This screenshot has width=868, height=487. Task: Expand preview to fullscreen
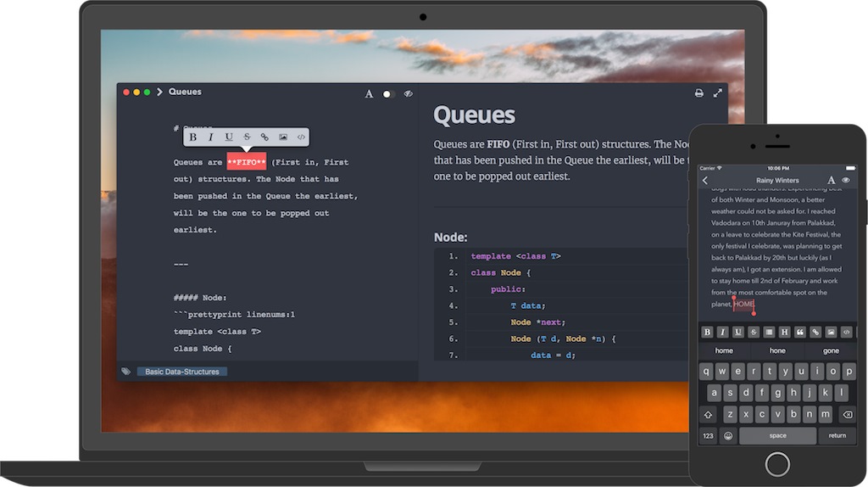717,93
